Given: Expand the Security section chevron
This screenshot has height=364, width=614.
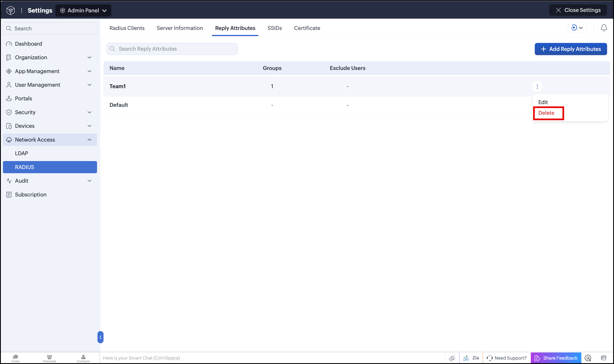Looking at the screenshot, I should pyautogui.click(x=89, y=112).
